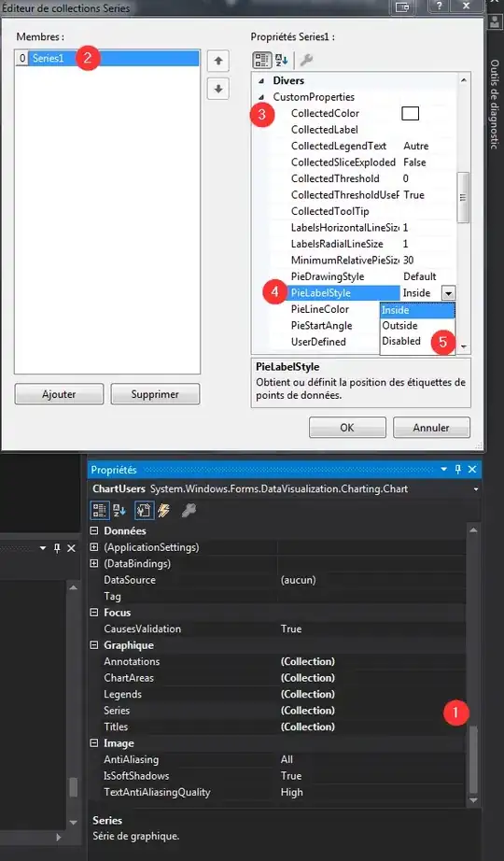Select CollectedLegendText property

(339, 146)
